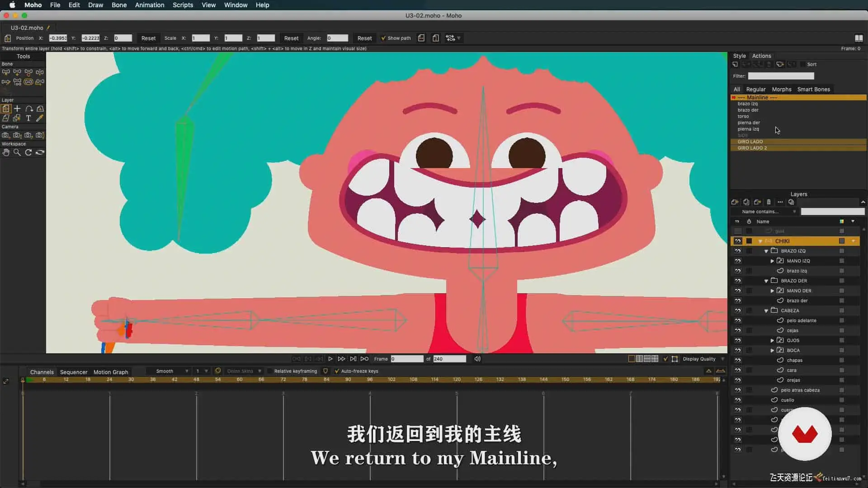The image size is (868, 488).
Task: Toggle visibility of the cuello layer
Action: point(738,400)
